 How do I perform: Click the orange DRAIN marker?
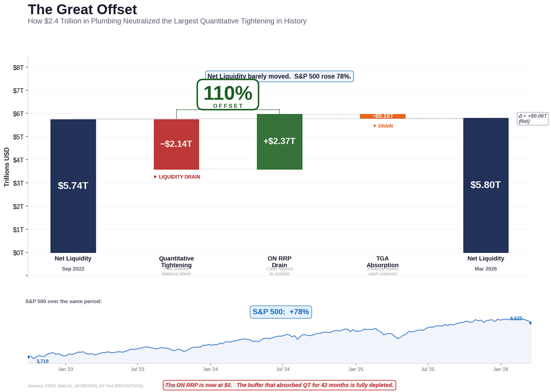(x=383, y=126)
